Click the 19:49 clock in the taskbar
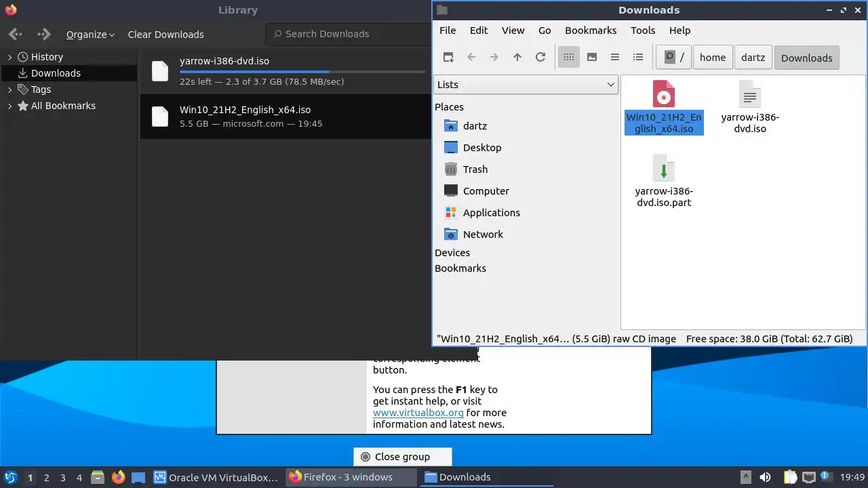Screen dimensions: 868x488 [x=852, y=477]
